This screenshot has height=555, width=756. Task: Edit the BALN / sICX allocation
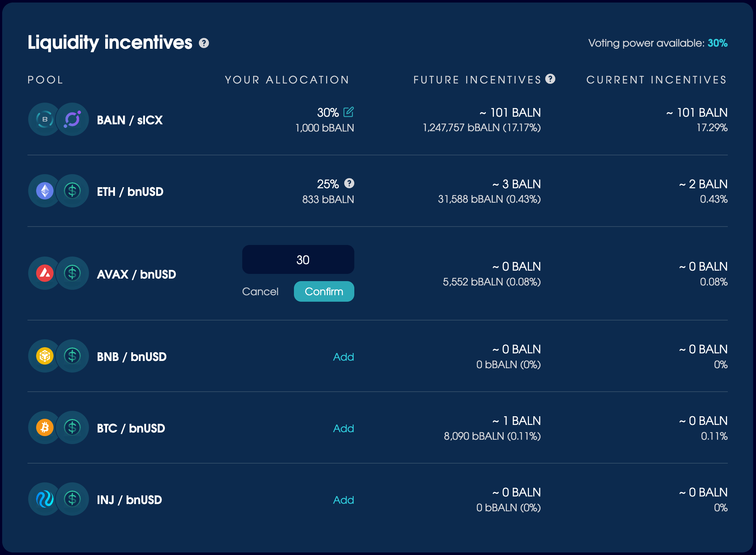coord(349,112)
